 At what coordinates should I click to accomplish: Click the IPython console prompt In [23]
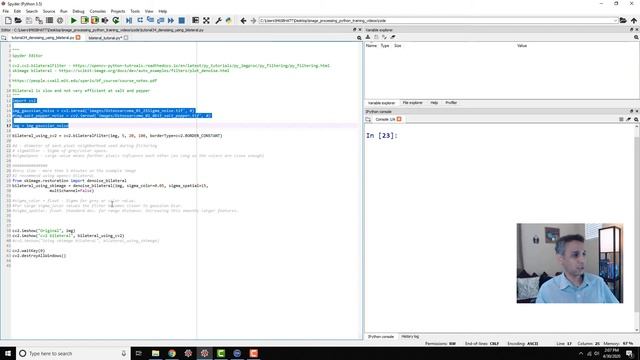(x=382, y=136)
